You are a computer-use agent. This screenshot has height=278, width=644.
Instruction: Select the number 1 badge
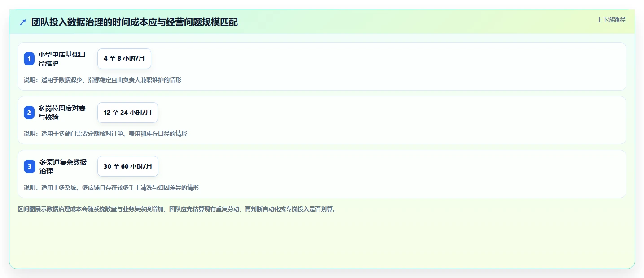tap(29, 59)
